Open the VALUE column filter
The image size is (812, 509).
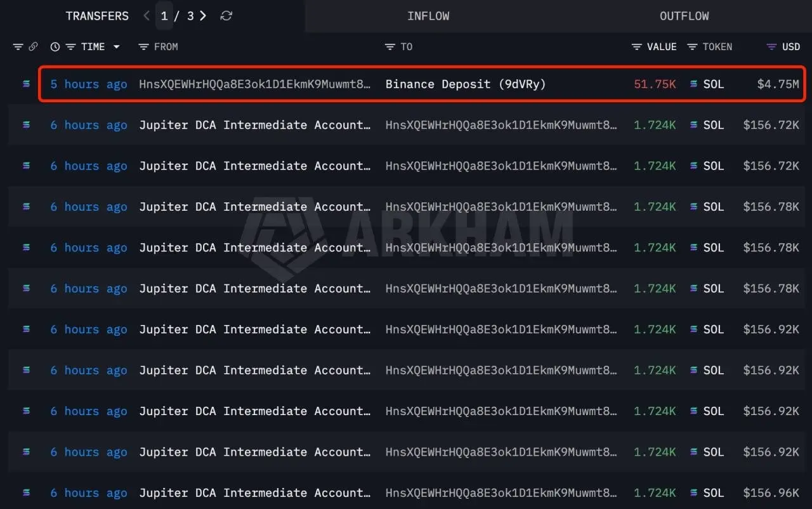tap(636, 47)
